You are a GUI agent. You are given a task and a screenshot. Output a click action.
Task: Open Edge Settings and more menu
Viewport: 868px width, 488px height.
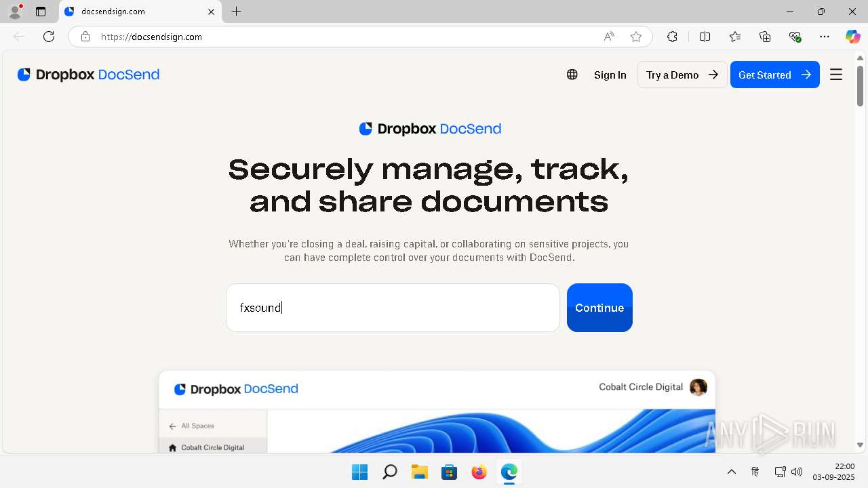tap(825, 37)
